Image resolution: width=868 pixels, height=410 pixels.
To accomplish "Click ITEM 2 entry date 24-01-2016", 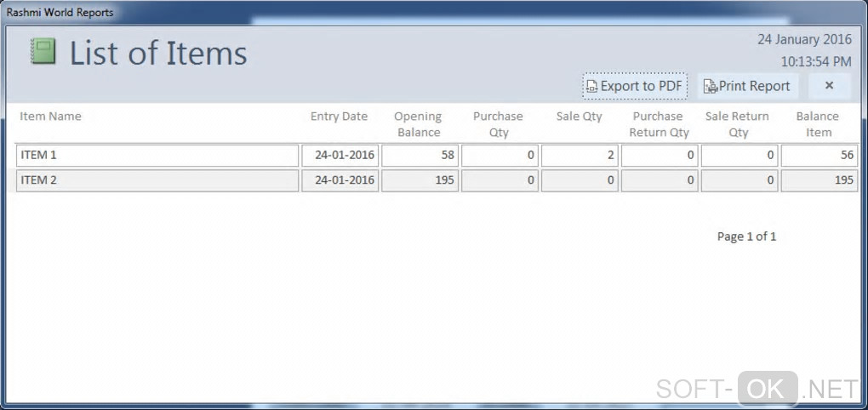I will pyautogui.click(x=340, y=181).
